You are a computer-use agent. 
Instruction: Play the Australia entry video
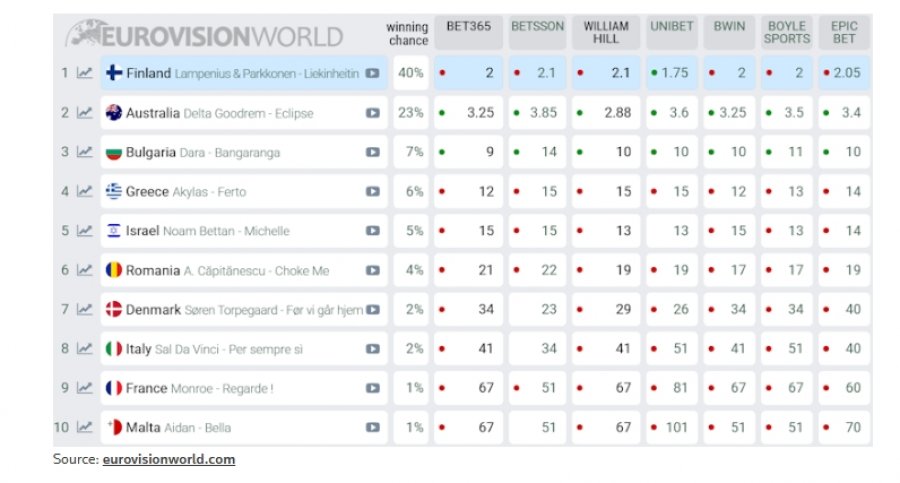coord(373,113)
